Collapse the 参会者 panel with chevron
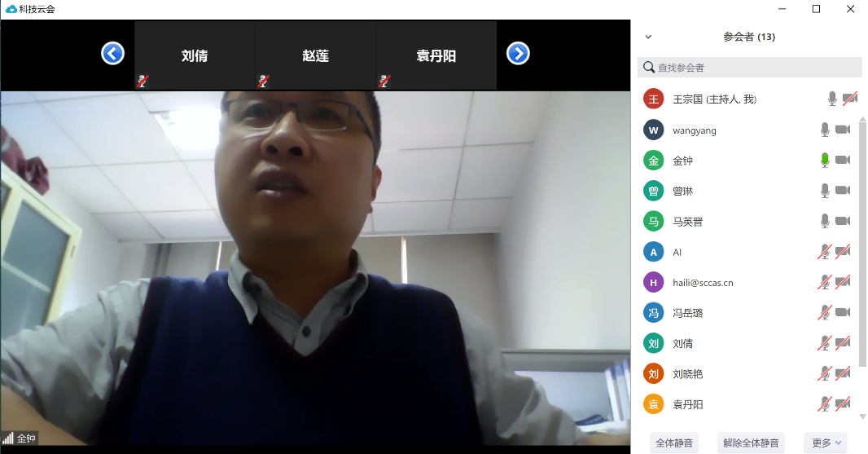The width and height of the screenshot is (868, 454). (x=649, y=37)
